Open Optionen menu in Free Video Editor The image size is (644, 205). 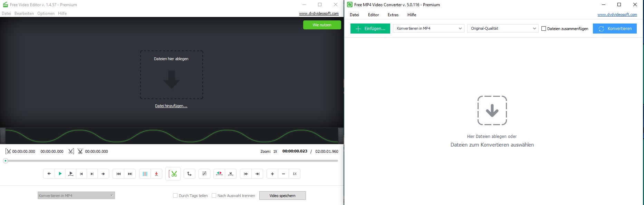click(x=46, y=13)
